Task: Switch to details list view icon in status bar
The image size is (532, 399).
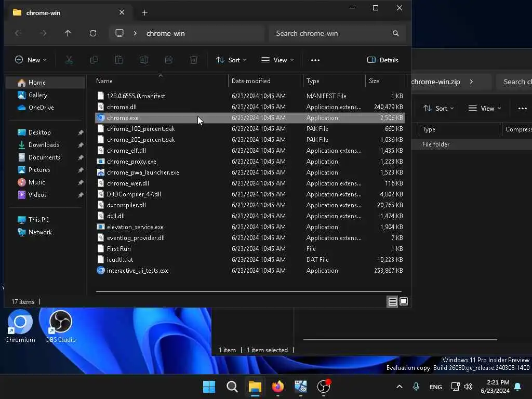Action: (392, 301)
